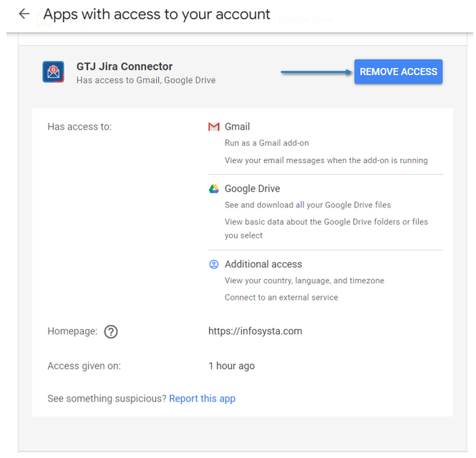The width and height of the screenshot is (476, 458).
Task: Click 'Connect to an external service' permission
Action: tap(281, 298)
